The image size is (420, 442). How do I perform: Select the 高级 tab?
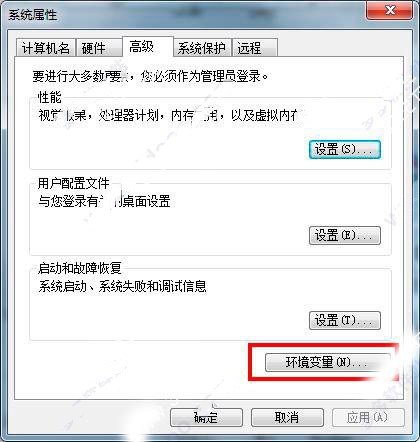(147, 47)
